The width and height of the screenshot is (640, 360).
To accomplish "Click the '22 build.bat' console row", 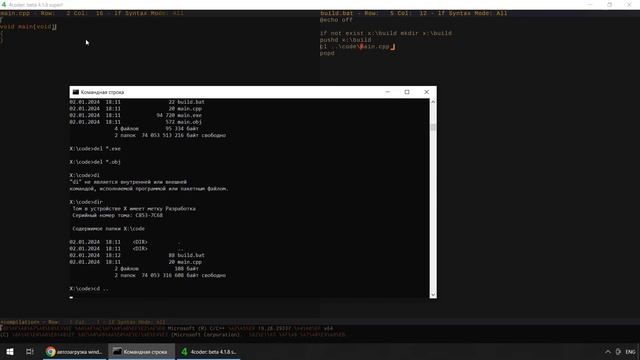I will click(137, 102).
